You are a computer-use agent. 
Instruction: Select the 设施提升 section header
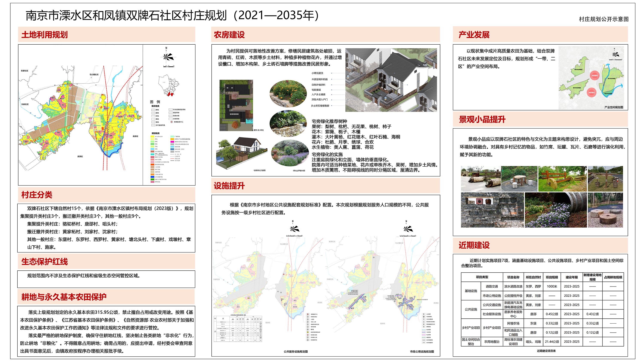pos(229,186)
